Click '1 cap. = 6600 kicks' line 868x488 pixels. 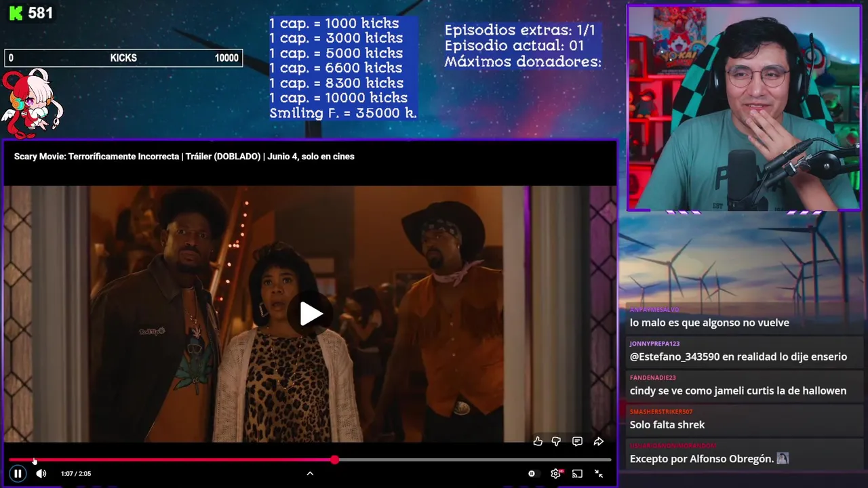pyautogui.click(x=336, y=68)
